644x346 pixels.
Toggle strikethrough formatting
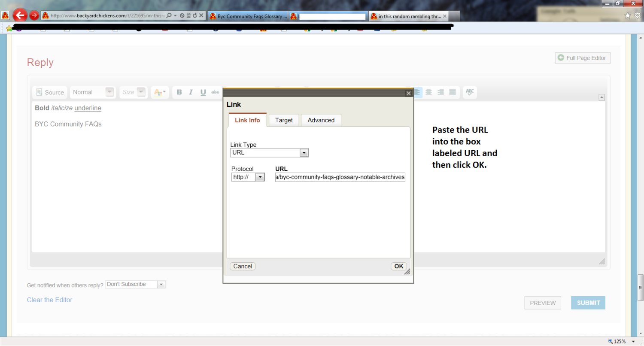[215, 92]
